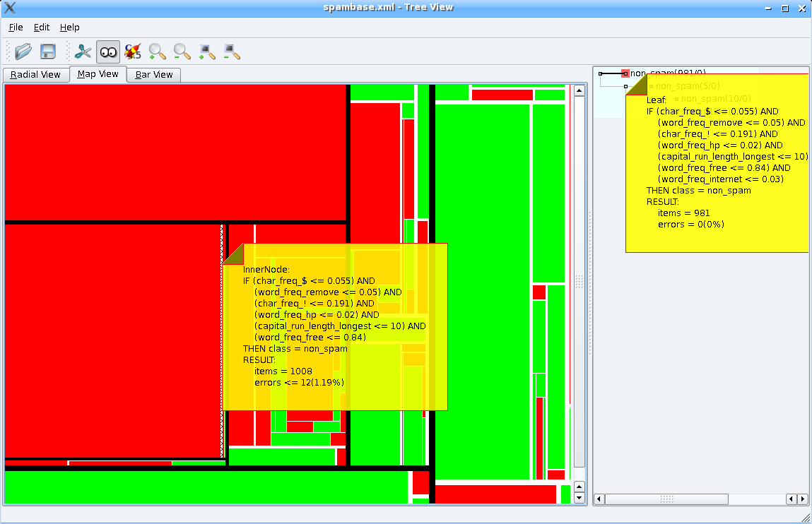Open the window menu X icon in the title bar

9,8
